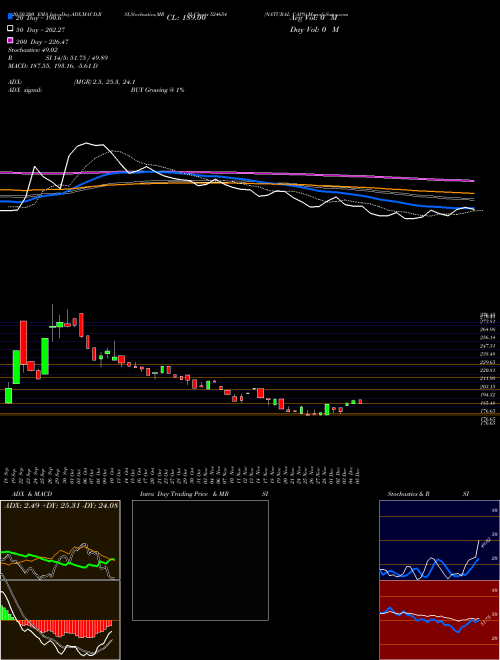The image size is (500, 660).
Task: Click the blue Stochastics chart panel
Action: [439, 540]
